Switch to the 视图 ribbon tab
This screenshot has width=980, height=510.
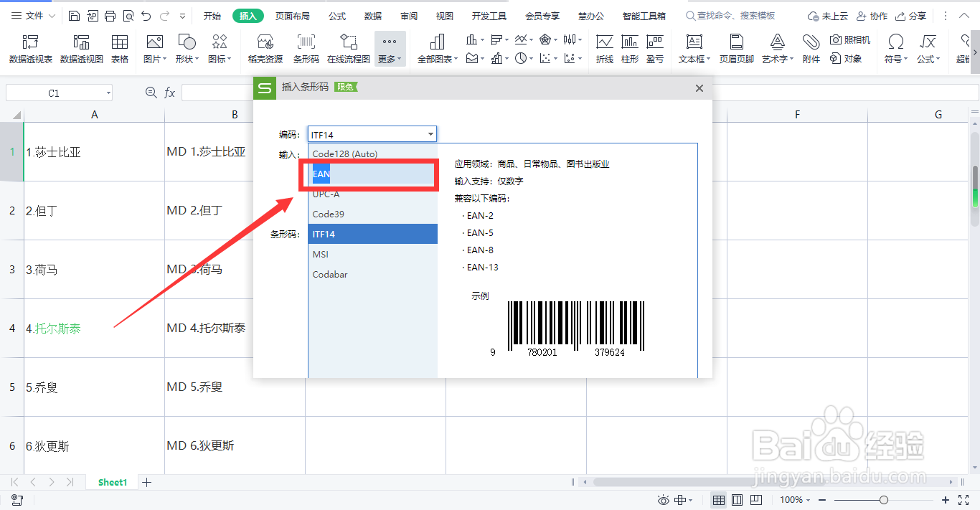pyautogui.click(x=445, y=16)
